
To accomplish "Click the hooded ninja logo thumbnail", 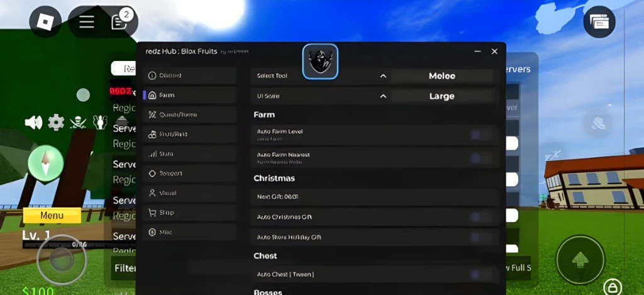I will point(320,62).
